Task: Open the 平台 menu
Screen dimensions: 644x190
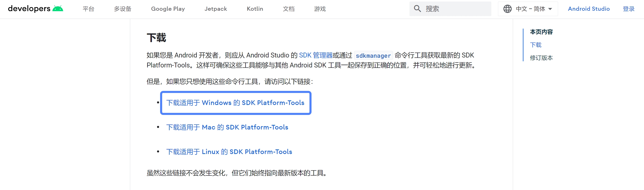Action: click(x=88, y=9)
